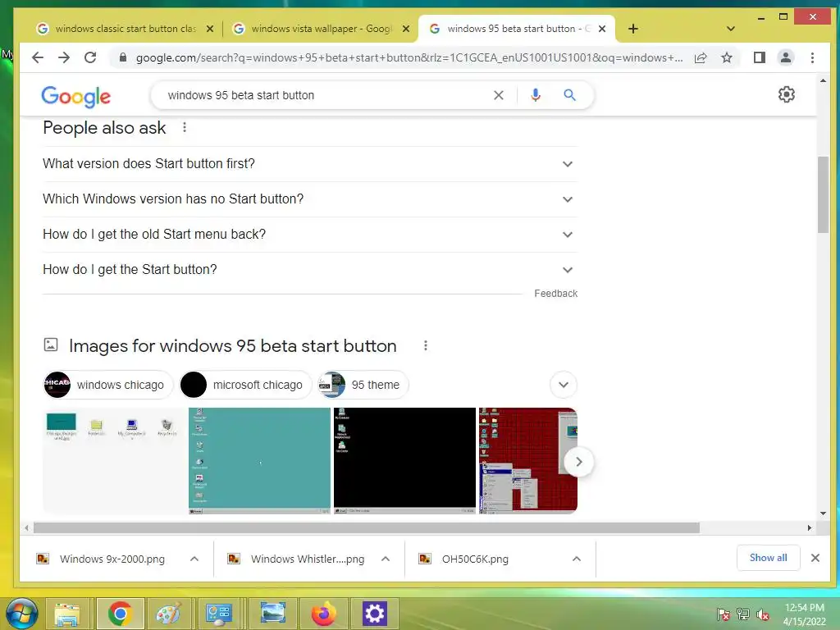Expand 'How do I get the Start button?'
This screenshot has width=840, height=630.
309,270
